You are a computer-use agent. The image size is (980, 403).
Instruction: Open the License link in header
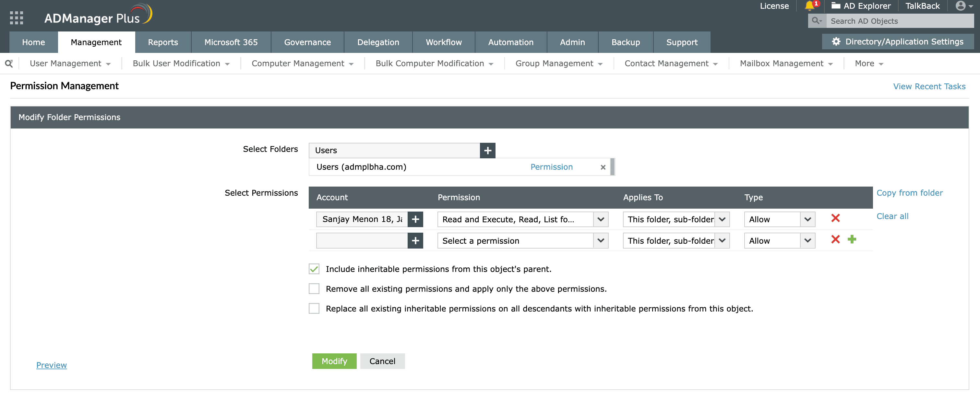[x=774, y=6]
